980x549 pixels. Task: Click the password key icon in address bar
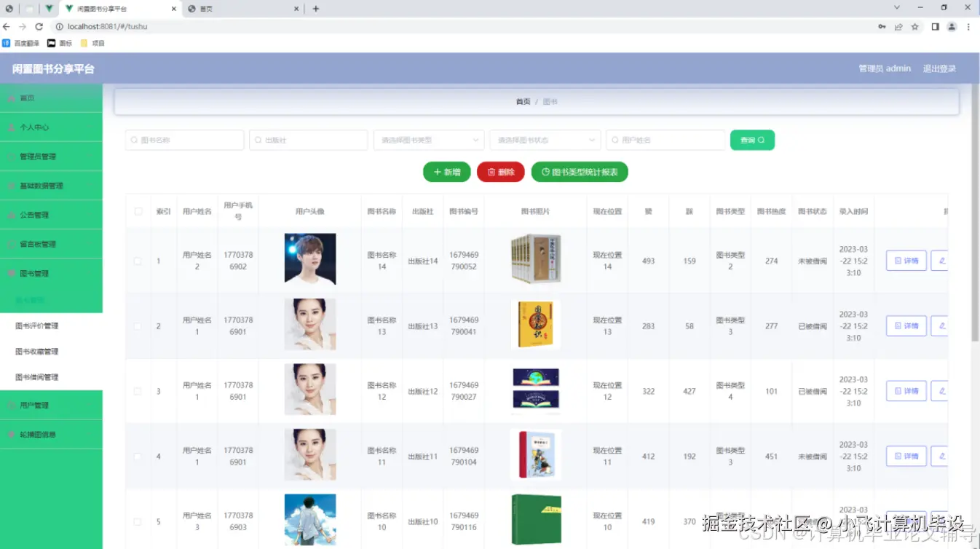point(882,26)
